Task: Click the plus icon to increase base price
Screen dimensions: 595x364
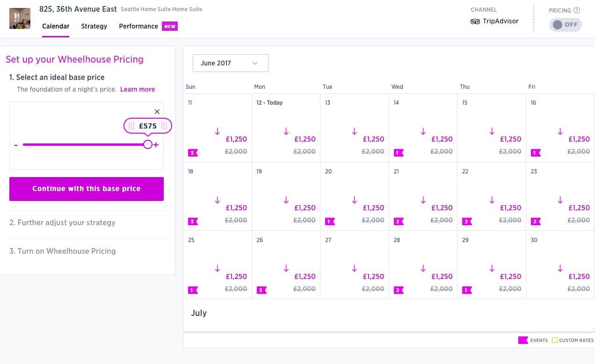Action: click(x=156, y=145)
